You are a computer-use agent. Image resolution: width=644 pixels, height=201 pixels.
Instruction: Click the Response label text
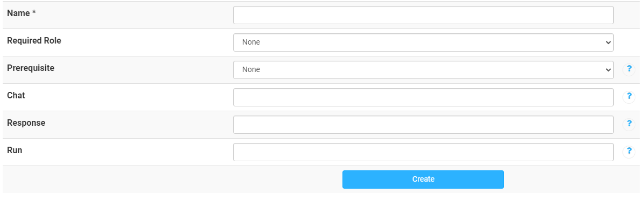26,123
